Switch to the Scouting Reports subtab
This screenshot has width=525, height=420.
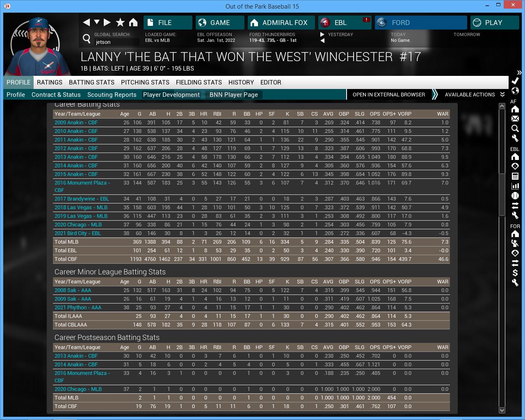click(112, 95)
